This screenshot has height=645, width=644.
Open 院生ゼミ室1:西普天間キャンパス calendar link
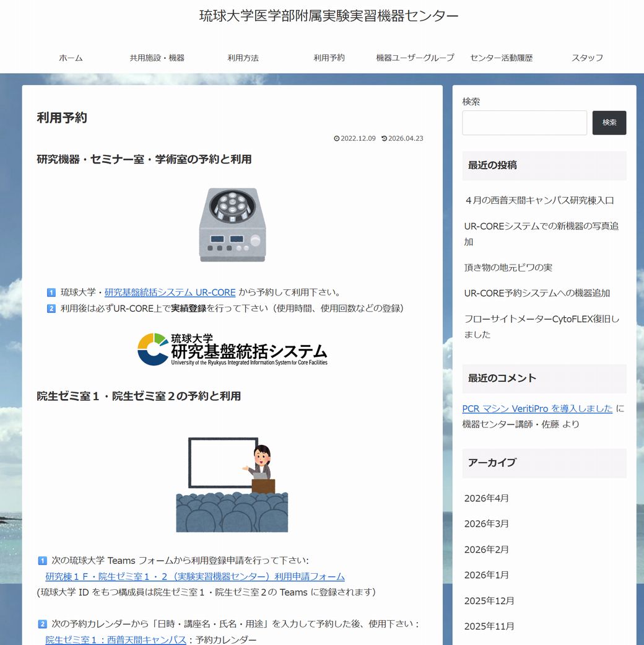(x=116, y=639)
